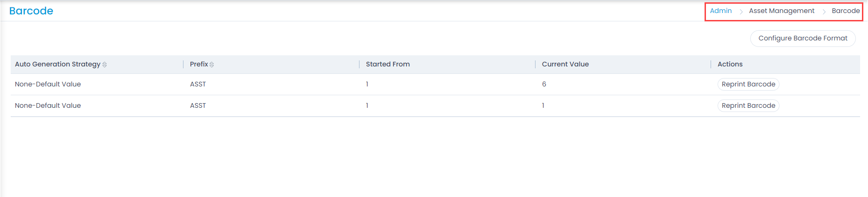Click the breadcrumb chevron after Admin

click(741, 12)
